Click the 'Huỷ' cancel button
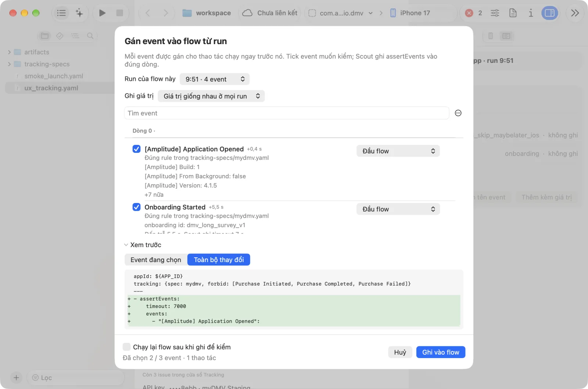Image resolution: width=588 pixels, height=389 pixels. pos(400,352)
